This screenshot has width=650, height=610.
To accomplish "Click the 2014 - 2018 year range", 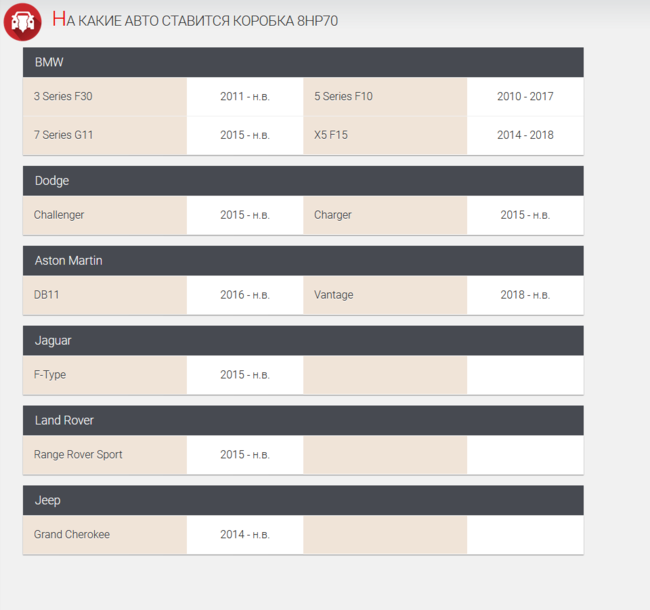I will [525, 135].
